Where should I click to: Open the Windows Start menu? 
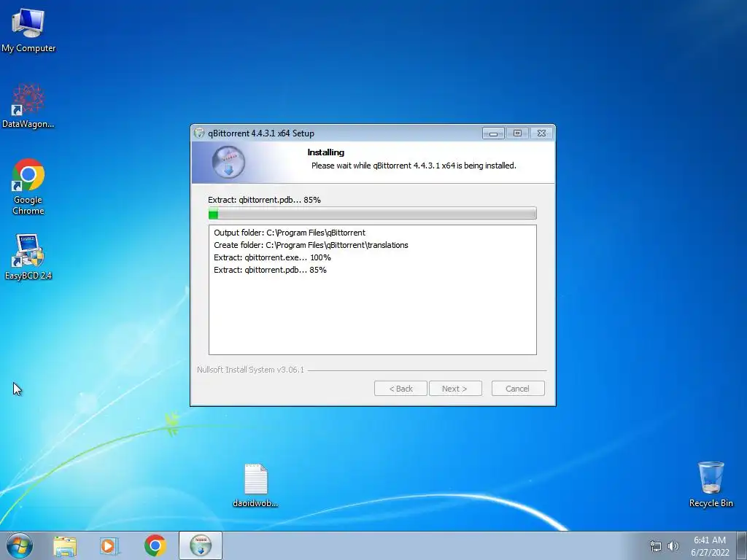pyautogui.click(x=20, y=545)
